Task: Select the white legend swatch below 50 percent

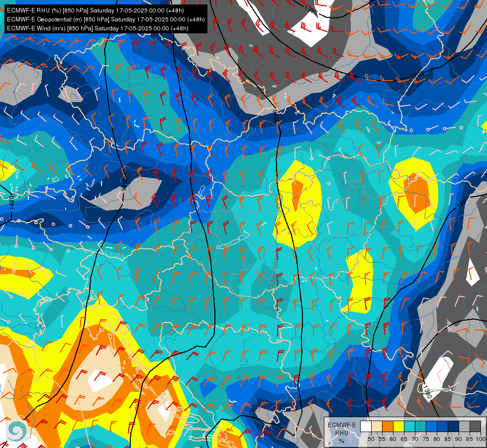Action: 366,426
